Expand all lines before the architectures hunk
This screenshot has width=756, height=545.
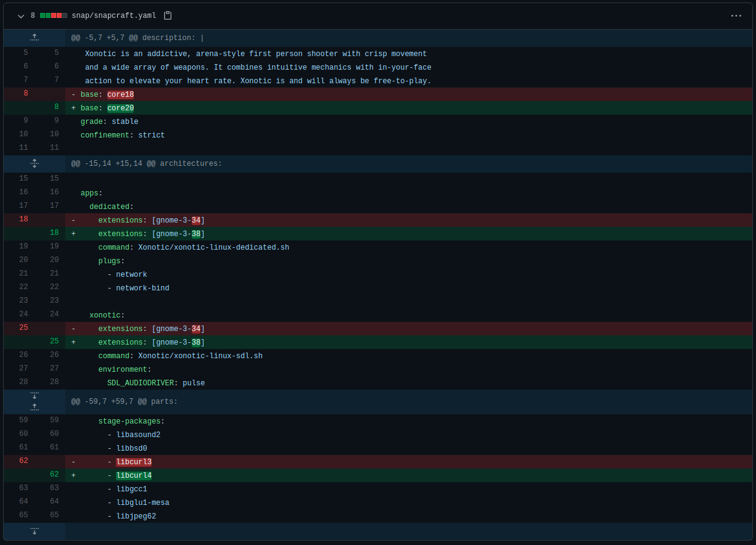(x=35, y=164)
